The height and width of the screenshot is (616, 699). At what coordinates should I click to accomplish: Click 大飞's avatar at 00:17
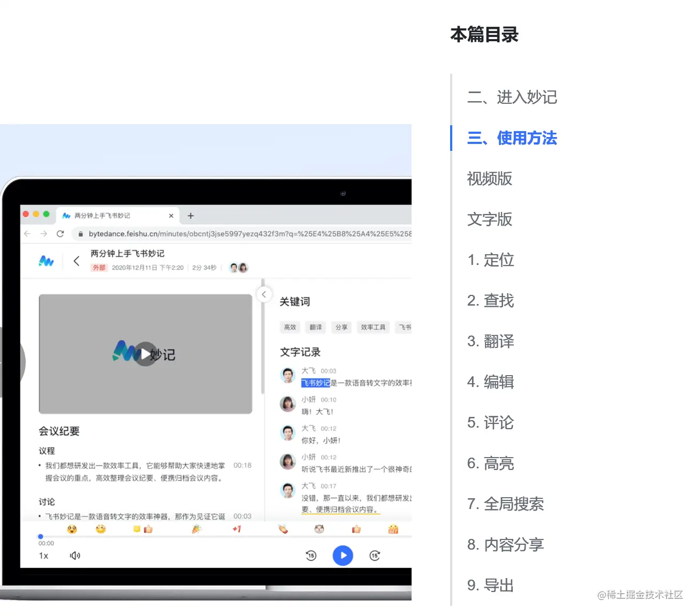[288, 490]
